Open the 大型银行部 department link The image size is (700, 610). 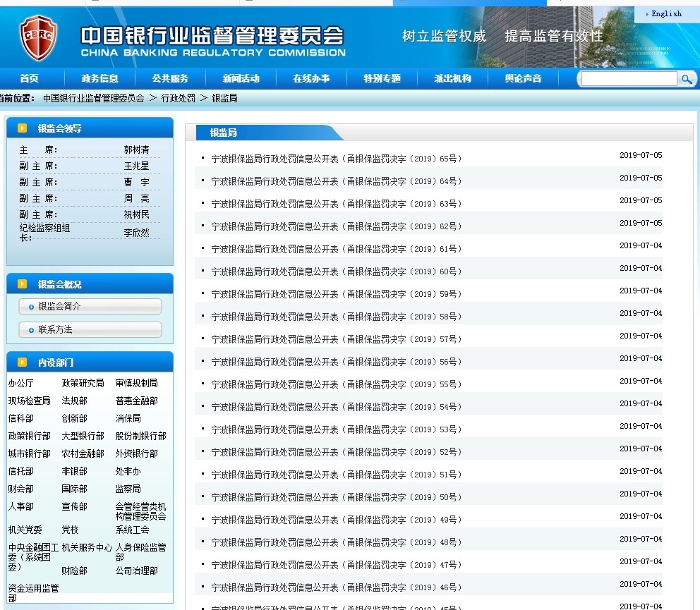83,436
